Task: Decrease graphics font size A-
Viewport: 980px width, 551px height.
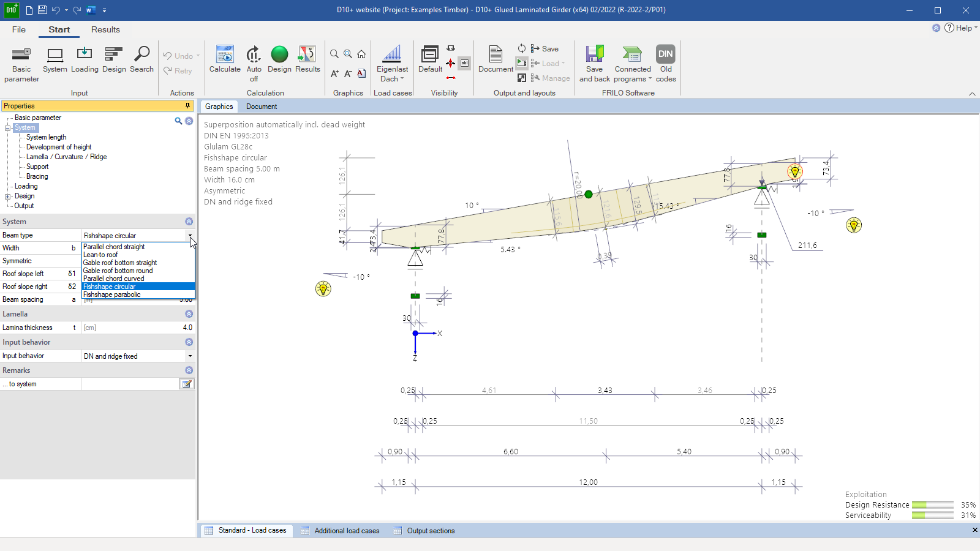Action: [348, 73]
